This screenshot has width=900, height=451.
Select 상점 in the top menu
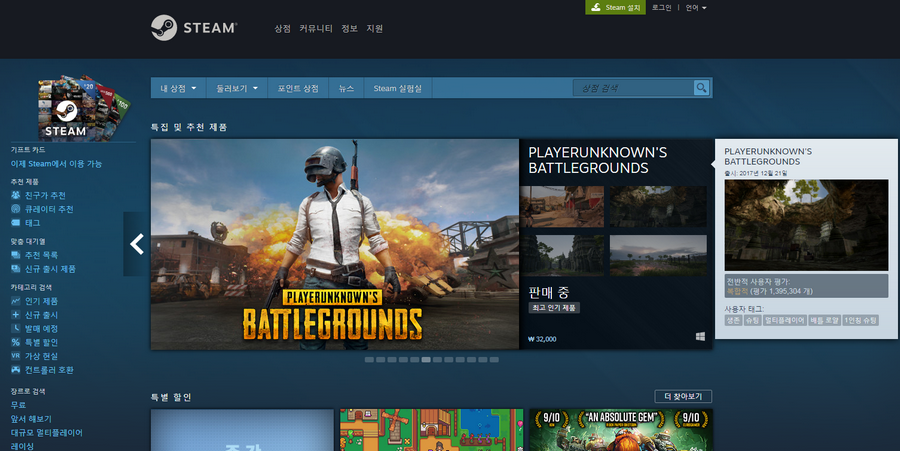282,28
